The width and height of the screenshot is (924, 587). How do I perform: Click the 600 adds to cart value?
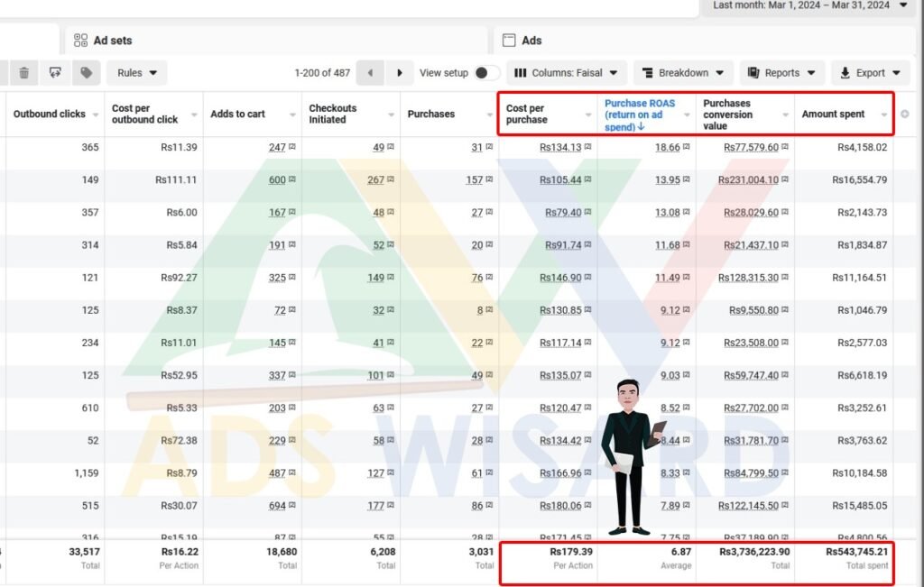(x=277, y=179)
